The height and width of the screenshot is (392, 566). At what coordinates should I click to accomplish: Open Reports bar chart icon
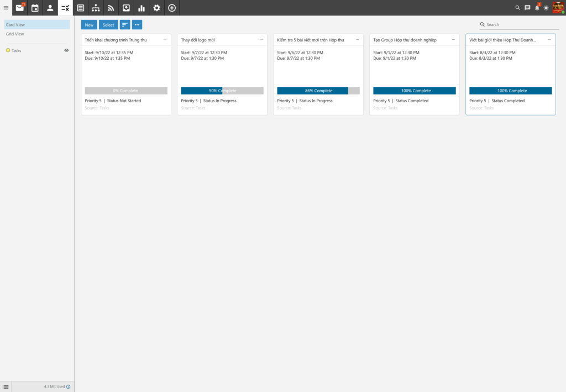141,8
